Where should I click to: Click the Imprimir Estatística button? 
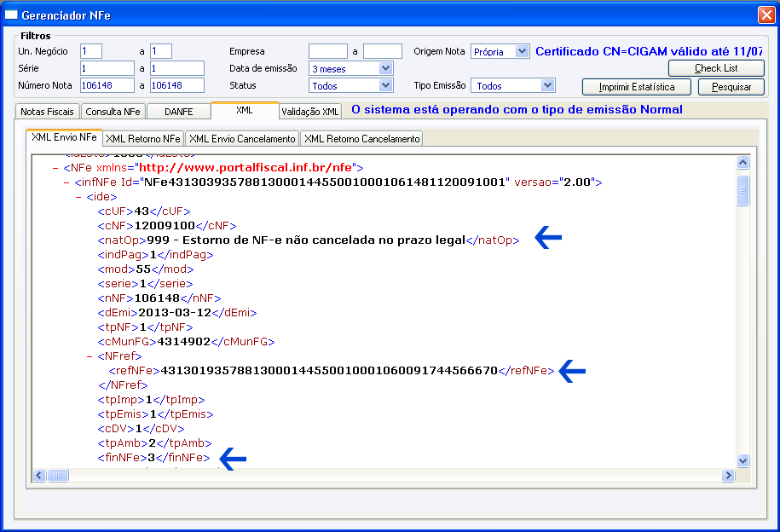[637, 87]
